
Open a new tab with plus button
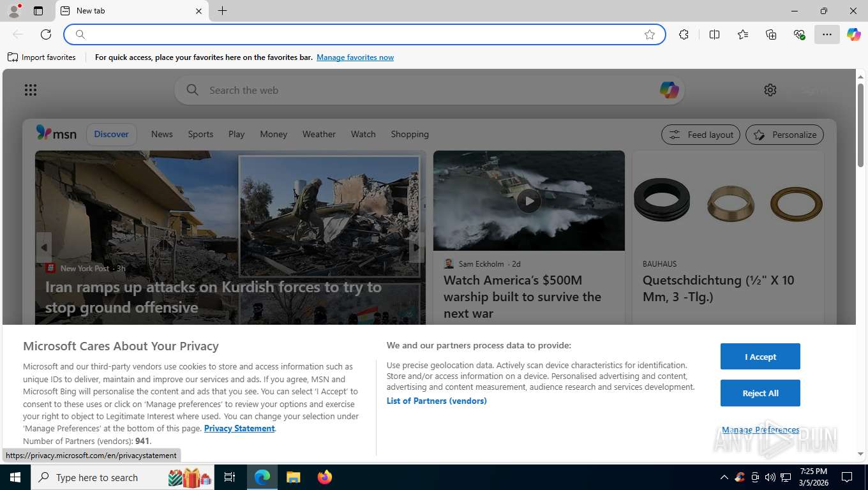tap(222, 11)
